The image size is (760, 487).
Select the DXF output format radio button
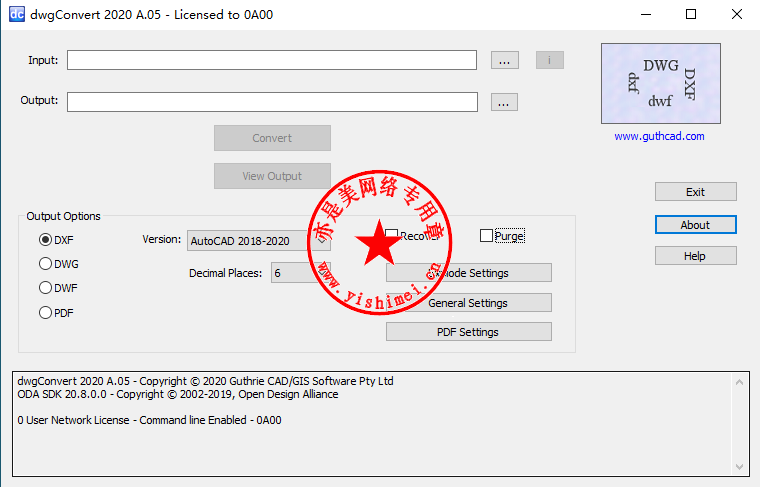[45, 240]
